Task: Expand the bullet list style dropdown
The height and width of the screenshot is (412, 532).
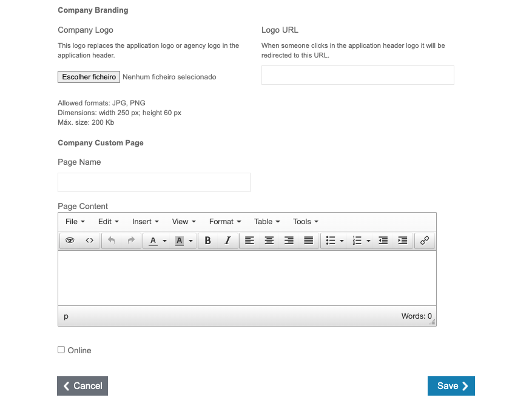Action: [342, 241]
